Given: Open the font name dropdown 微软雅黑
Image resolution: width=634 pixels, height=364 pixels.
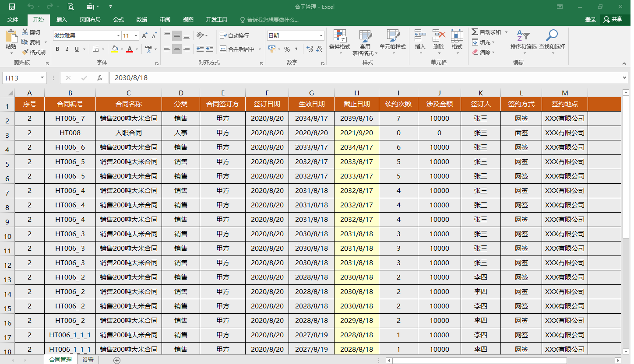Looking at the screenshot, I should pyautogui.click(x=118, y=36).
